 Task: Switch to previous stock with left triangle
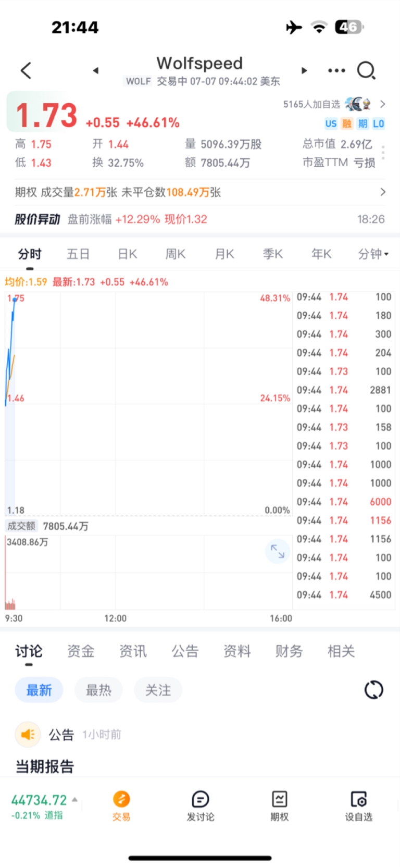tap(96, 70)
